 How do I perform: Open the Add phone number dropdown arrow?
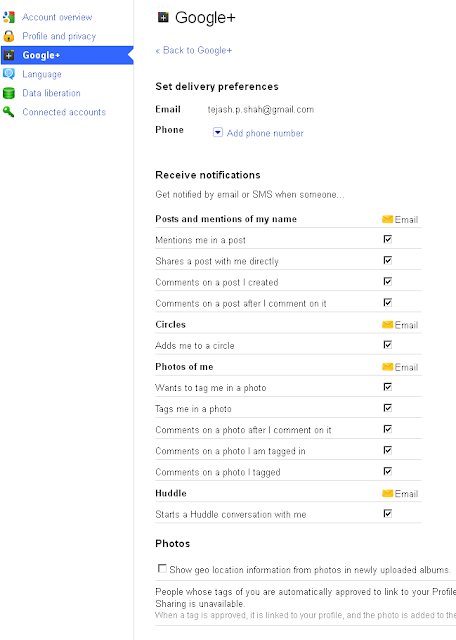tap(218, 132)
